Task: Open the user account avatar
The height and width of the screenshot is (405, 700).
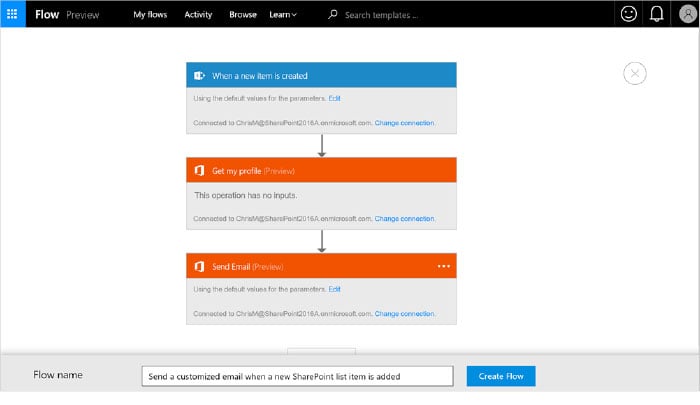Action: (x=688, y=14)
